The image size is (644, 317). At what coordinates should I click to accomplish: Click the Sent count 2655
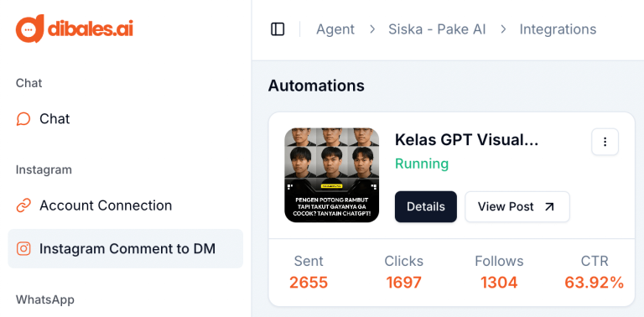(x=309, y=283)
